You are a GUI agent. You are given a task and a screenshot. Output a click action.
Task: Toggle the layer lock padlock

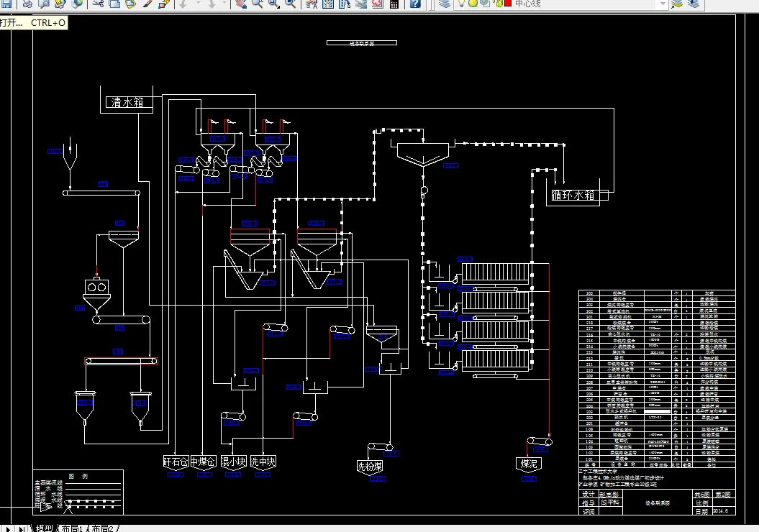pos(498,4)
